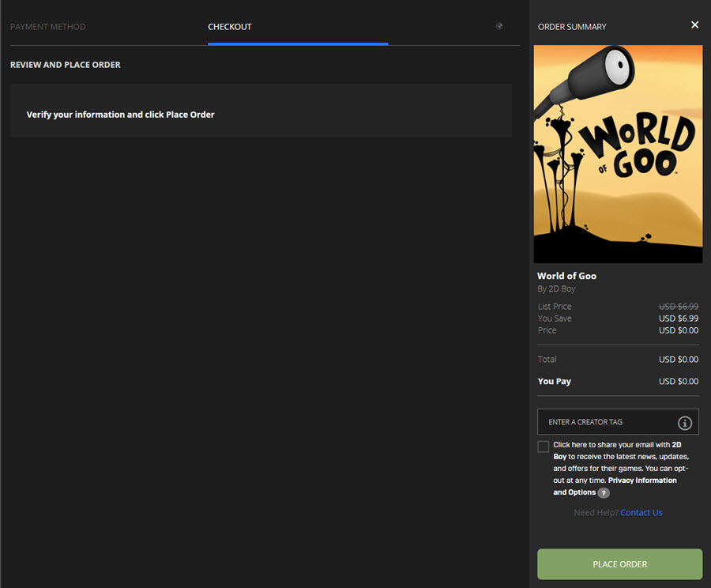Click the Order Summary heading

point(572,27)
